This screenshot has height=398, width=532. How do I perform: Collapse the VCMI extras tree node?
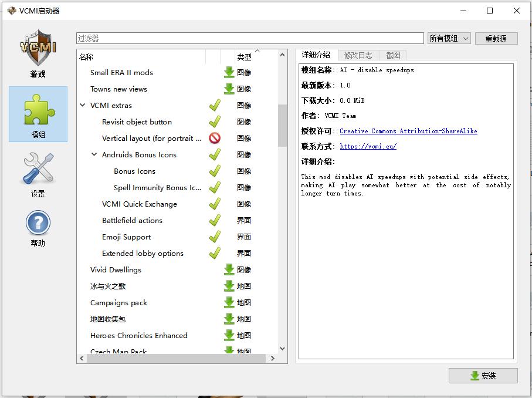[83, 105]
